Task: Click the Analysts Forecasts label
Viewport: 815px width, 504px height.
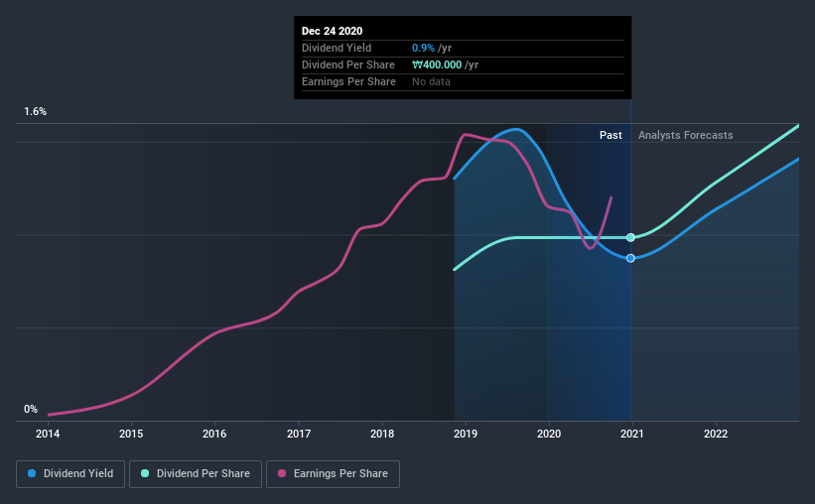Action: 686,135
